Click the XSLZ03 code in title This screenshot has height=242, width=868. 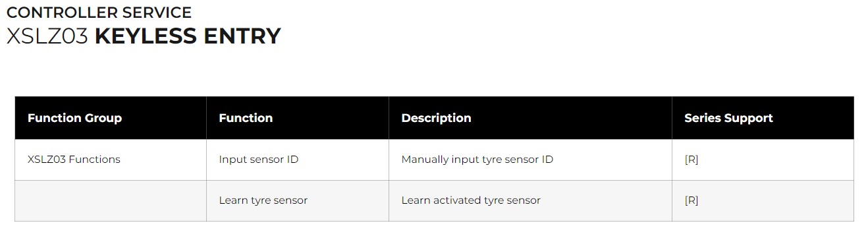(x=47, y=36)
